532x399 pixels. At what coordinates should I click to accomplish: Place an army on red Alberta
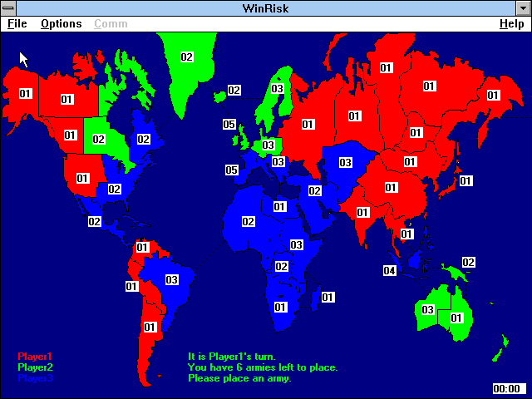coord(70,135)
